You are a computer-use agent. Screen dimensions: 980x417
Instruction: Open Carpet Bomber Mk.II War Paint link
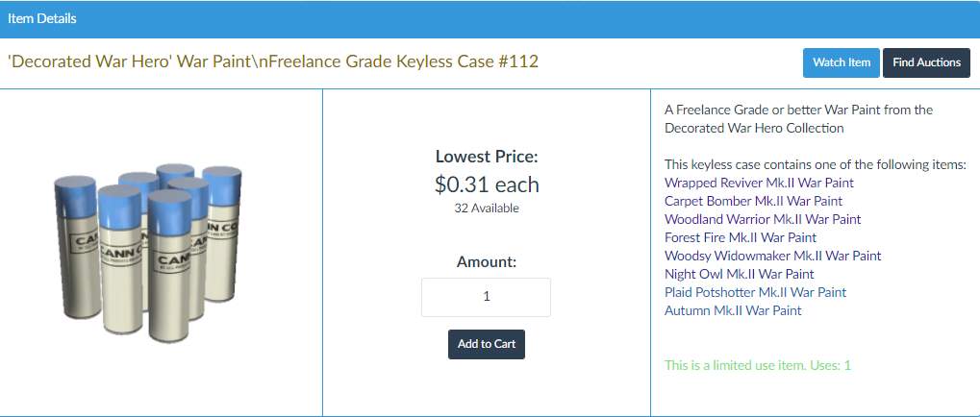(753, 201)
